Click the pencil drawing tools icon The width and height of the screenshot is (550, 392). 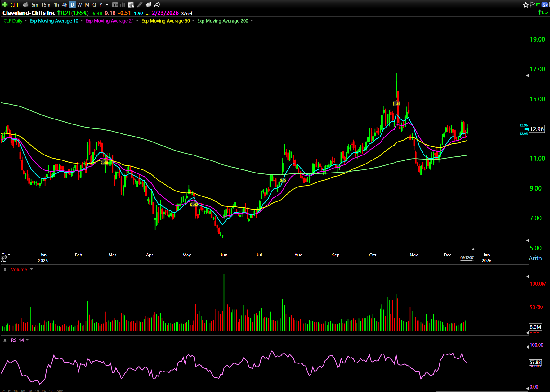(x=140, y=5)
